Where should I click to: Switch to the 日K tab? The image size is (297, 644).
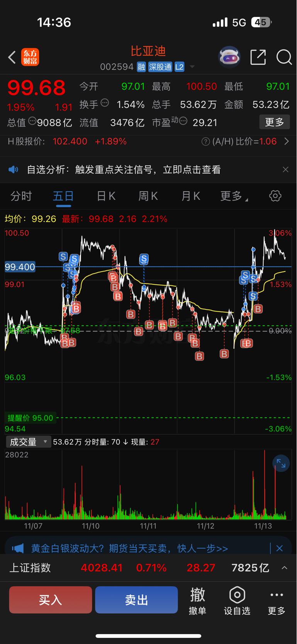106,196
